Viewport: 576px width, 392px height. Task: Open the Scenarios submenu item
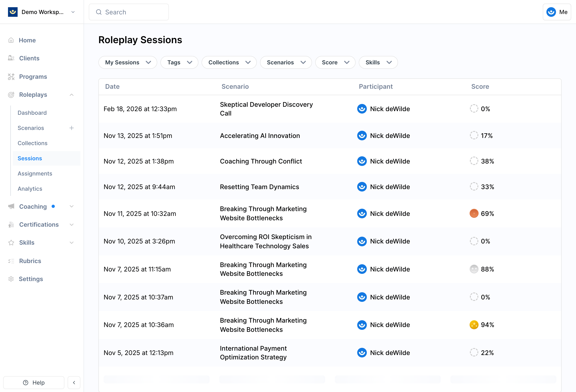[x=31, y=128]
